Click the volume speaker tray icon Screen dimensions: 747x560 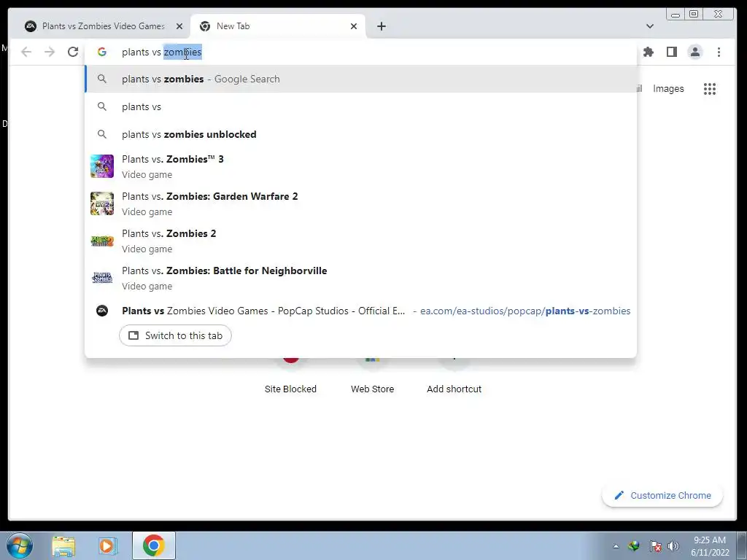[x=673, y=546]
